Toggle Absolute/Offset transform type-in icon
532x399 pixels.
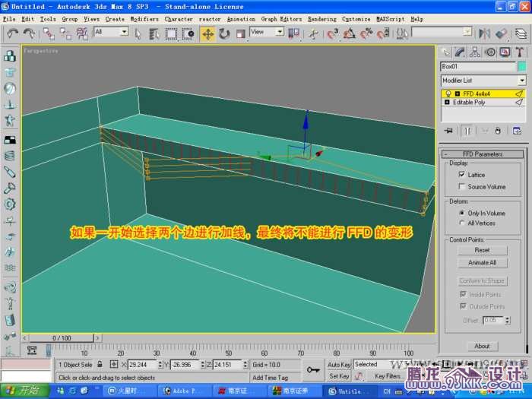[114, 364]
